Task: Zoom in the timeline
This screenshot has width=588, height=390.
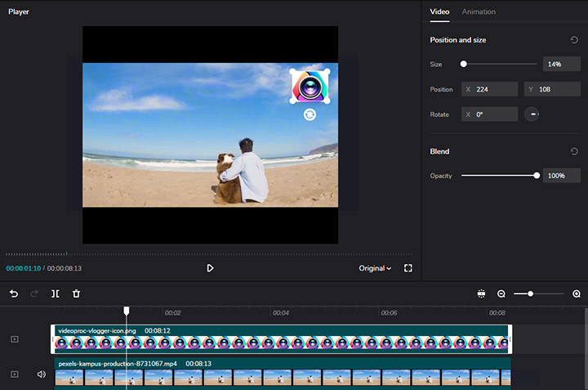Action: [x=577, y=294]
